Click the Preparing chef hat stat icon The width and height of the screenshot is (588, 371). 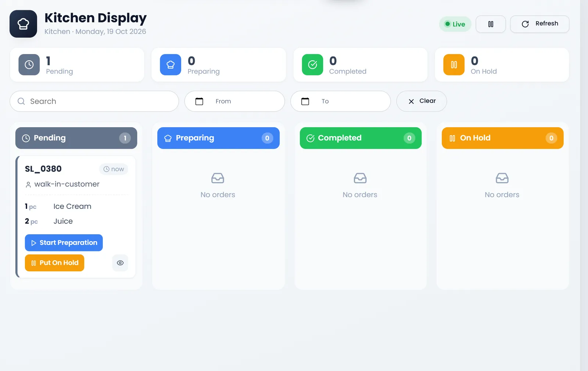click(x=171, y=65)
